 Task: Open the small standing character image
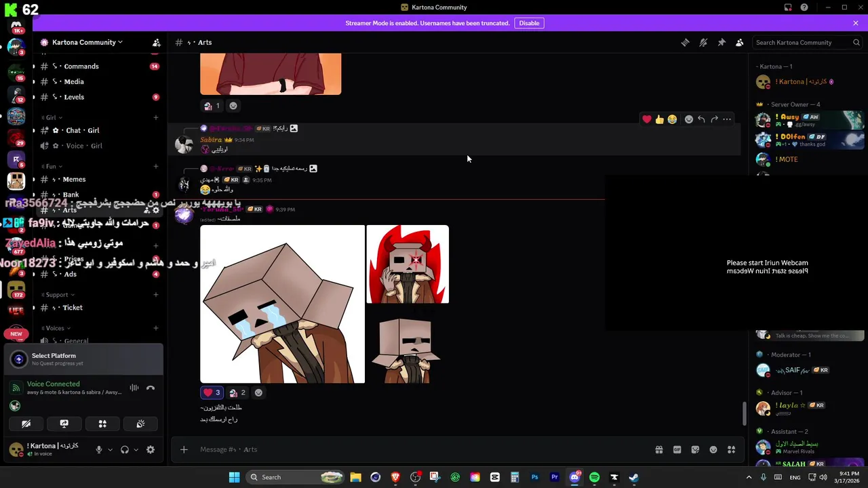coord(408,344)
